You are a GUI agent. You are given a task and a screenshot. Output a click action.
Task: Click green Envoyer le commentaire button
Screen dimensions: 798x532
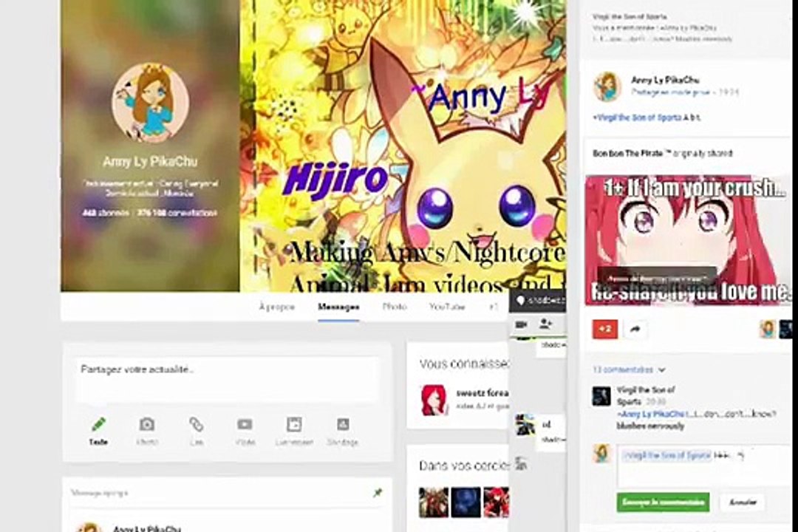tap(663, 502)
